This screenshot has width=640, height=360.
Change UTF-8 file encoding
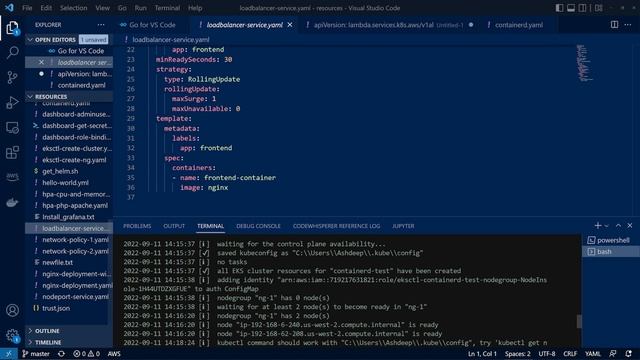point(547,354)
